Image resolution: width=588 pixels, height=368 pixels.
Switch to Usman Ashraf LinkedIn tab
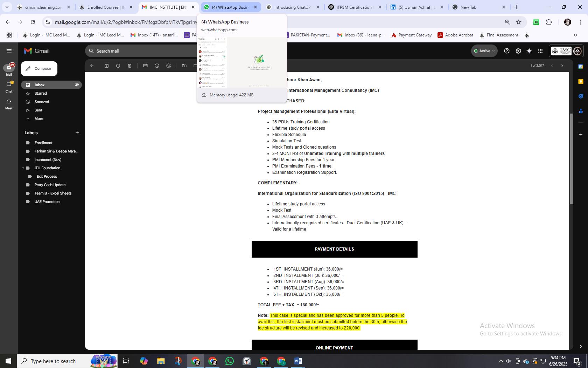(x=416, y=7)
